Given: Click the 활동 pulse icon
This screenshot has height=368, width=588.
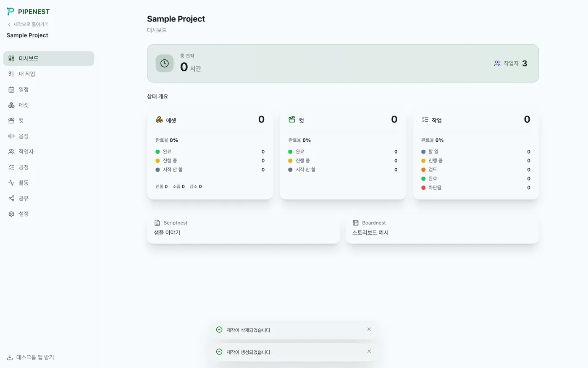Looking at the screenshot, I should point(11,183).
